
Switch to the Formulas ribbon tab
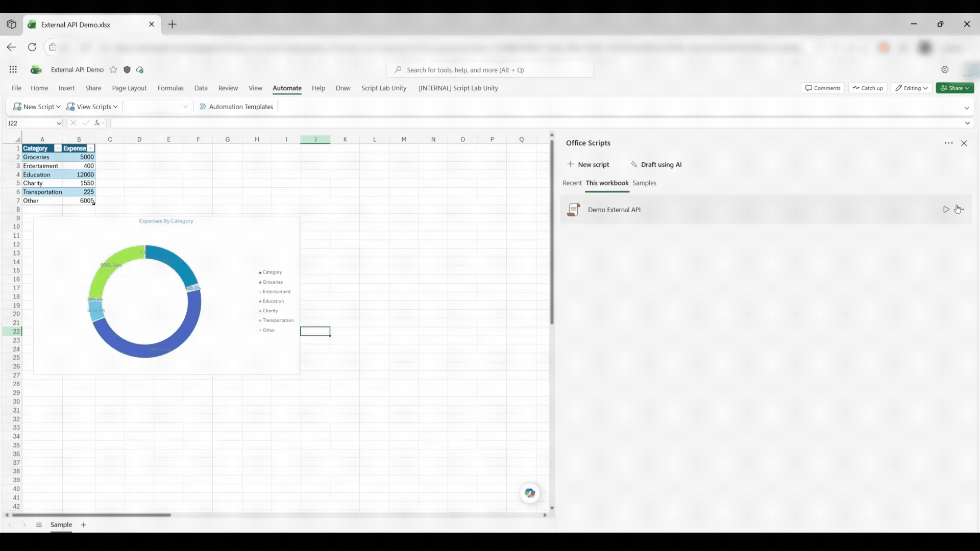tap(170, 88)
